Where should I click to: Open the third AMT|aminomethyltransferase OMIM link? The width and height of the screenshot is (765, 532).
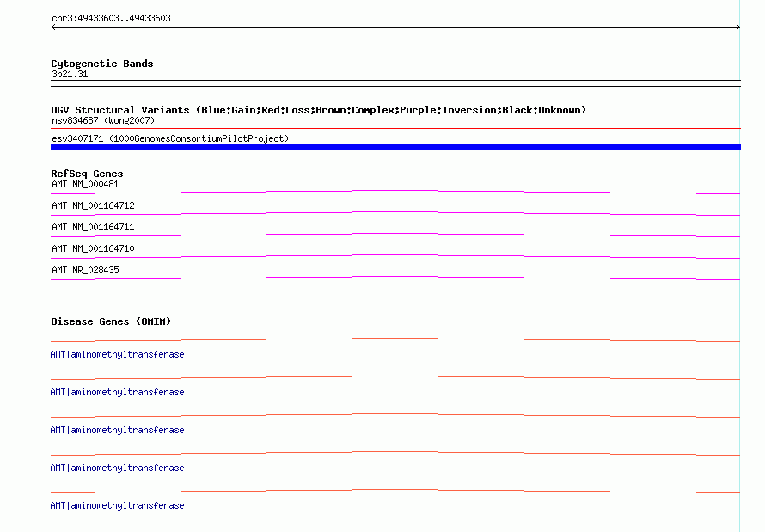point(117,430)
